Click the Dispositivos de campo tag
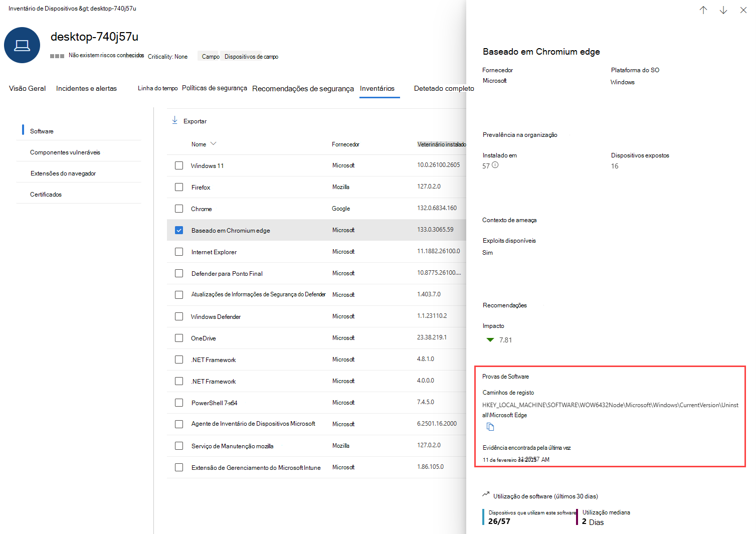Image resolution: width=756 pixels, height=534 pixels. [252, 57]
